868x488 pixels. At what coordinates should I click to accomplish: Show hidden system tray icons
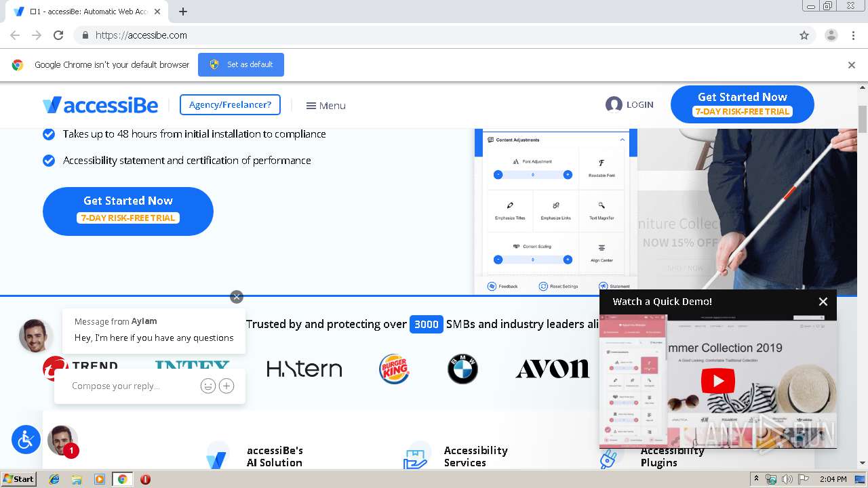pyautogui.click(x=756, y=479)
